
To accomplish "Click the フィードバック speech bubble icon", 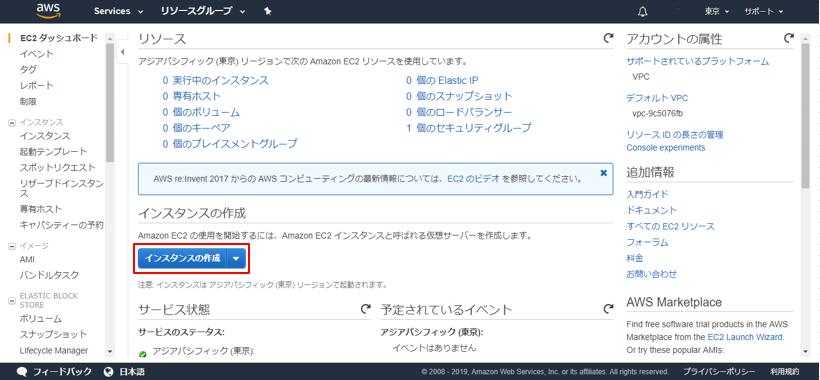I will 22,372.
